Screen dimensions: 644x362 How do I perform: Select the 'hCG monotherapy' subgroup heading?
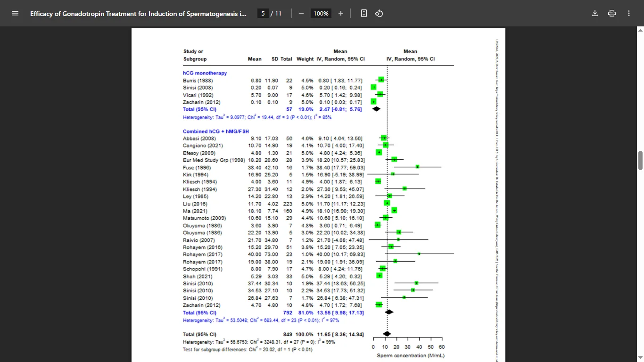tap(205, 73)
